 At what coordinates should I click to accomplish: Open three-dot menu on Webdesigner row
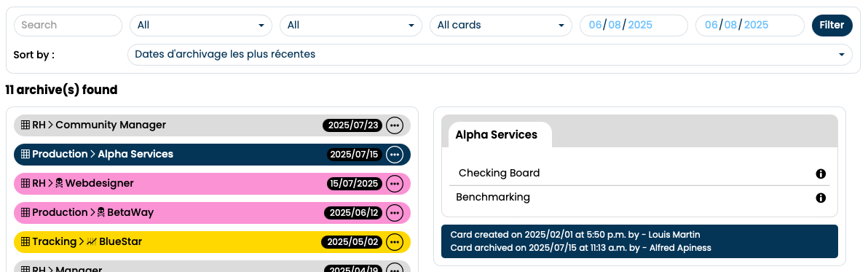click(x=395, y=183)
